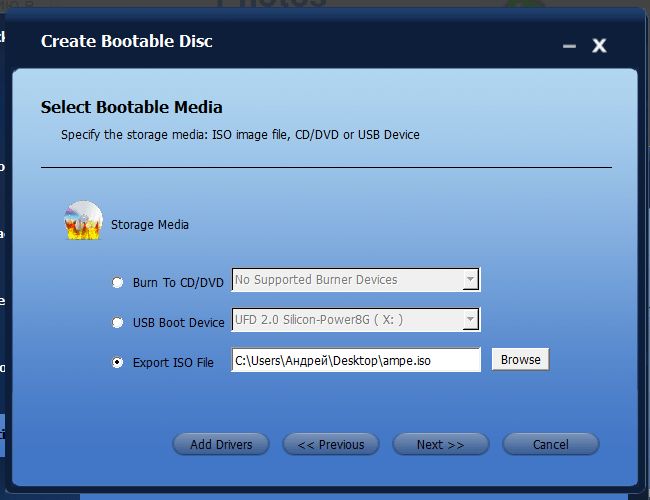Click the 'Specify the storage media' description text
The width and height of the screenshot is (650, 500).
[x=240, y=135]
